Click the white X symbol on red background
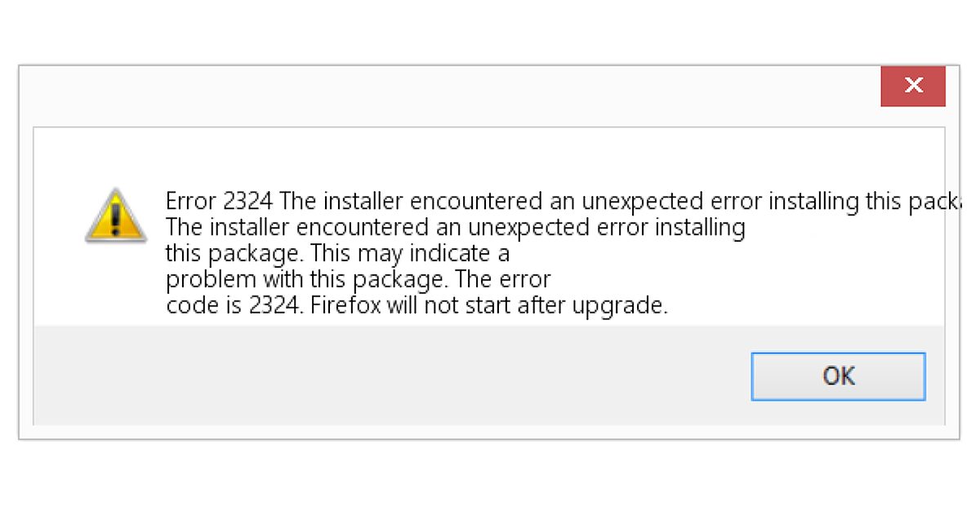 pyautogui.click(x=913, y=85)
